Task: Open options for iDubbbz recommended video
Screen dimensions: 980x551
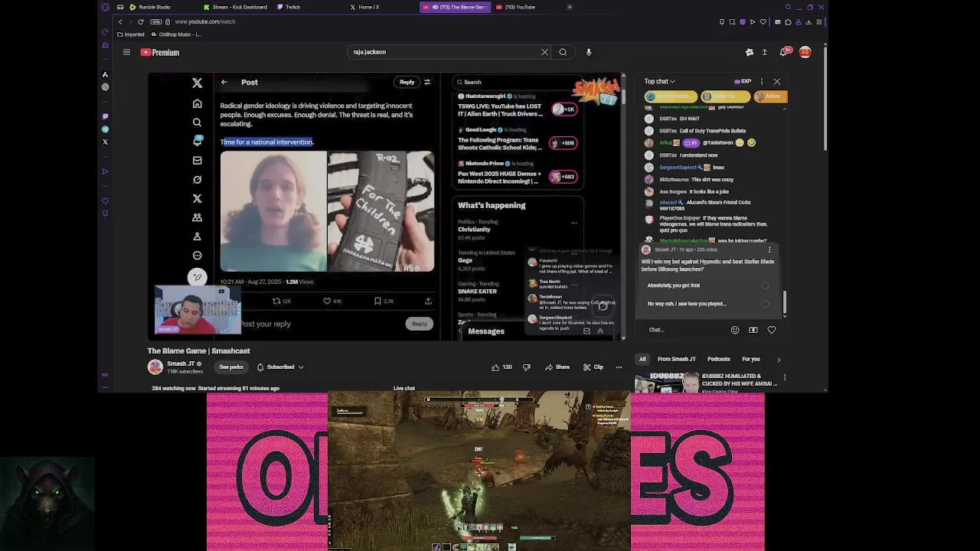Action: [x=784, y=377]
